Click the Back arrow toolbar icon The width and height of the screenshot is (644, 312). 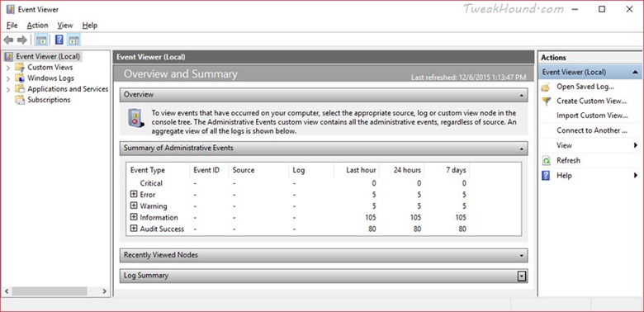(x=8, y=40)
